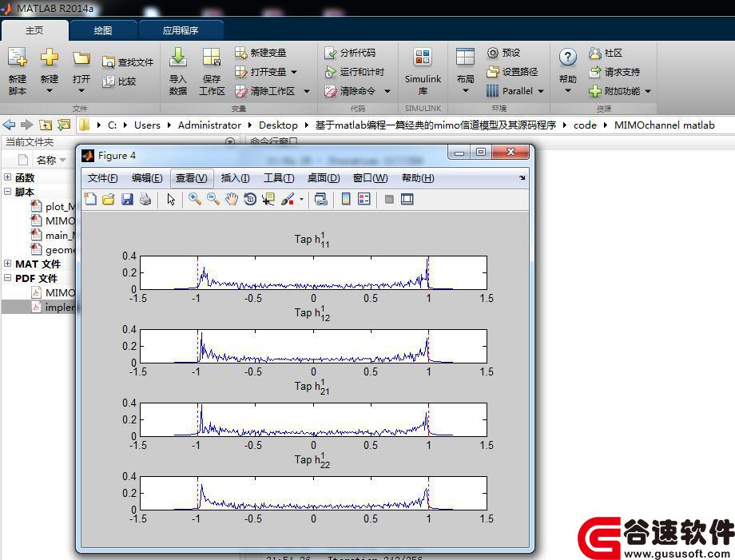
Task: Open the 新建 dropdown with plus icon
Action: (x=50, y=71)
